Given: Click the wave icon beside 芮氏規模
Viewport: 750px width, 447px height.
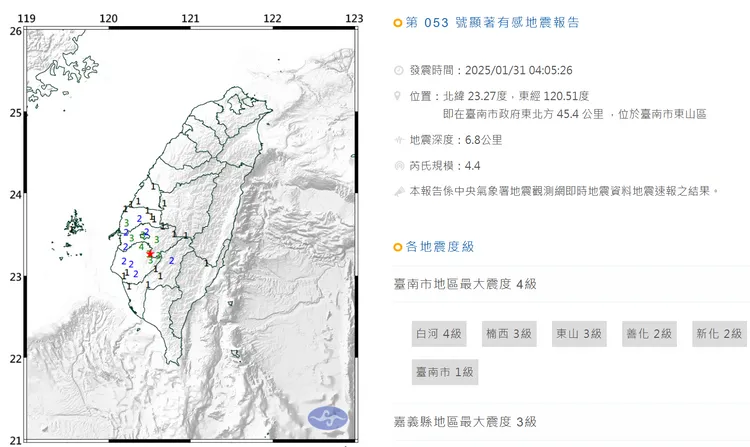Looking at the screenshot, I should pyautogui.click(x=399, y=166).
